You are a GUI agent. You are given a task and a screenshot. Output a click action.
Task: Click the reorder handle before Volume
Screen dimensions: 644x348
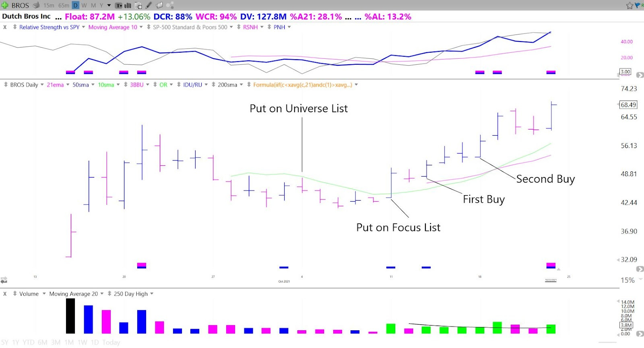[x=15, y=294]
